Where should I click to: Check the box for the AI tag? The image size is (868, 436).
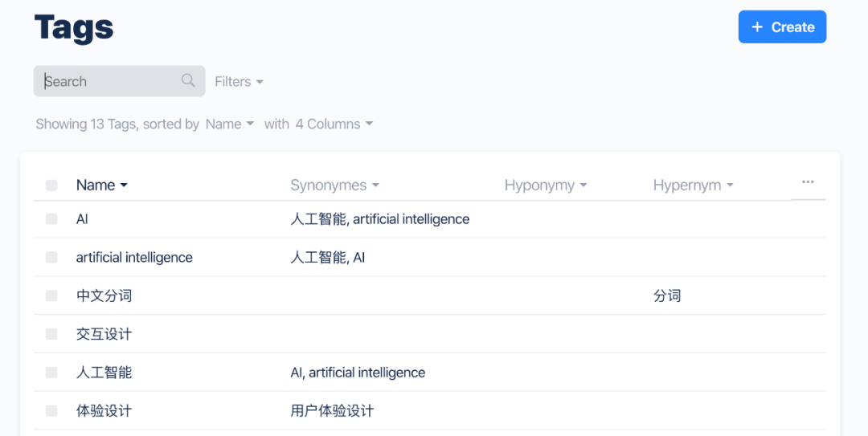(51, 219)
